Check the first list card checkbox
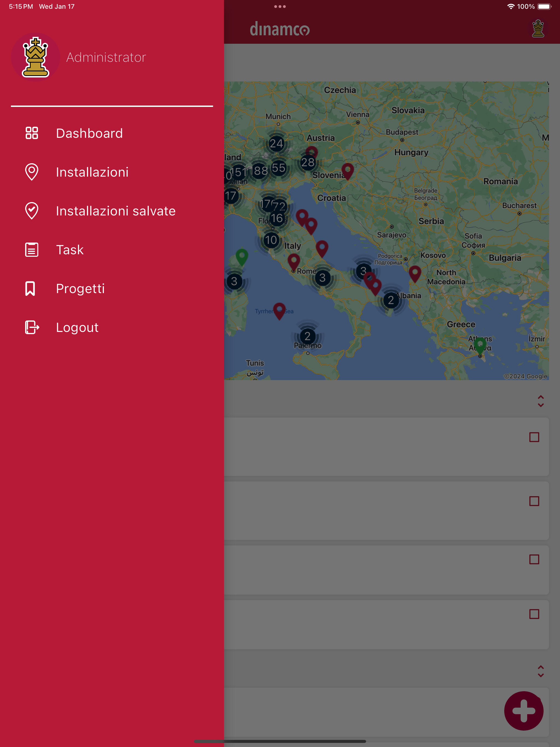Image resolution: width=560 pixels, height=747 pixels. point(534,437)
